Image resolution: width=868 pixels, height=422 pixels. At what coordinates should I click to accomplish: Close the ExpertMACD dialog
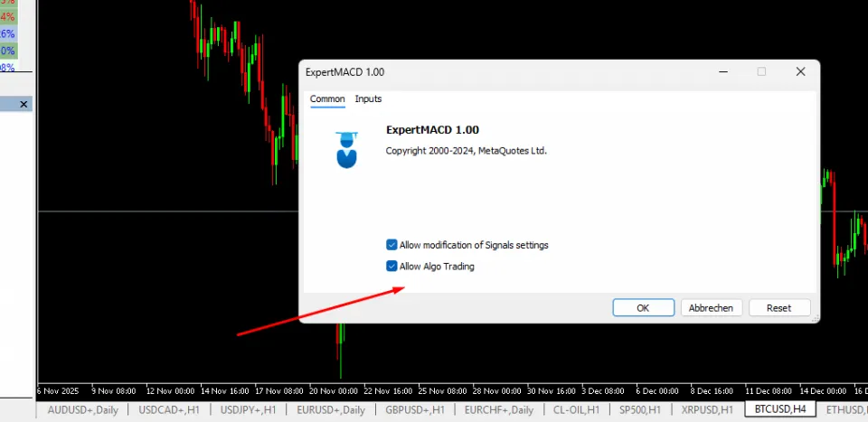[x=800, y=72]
